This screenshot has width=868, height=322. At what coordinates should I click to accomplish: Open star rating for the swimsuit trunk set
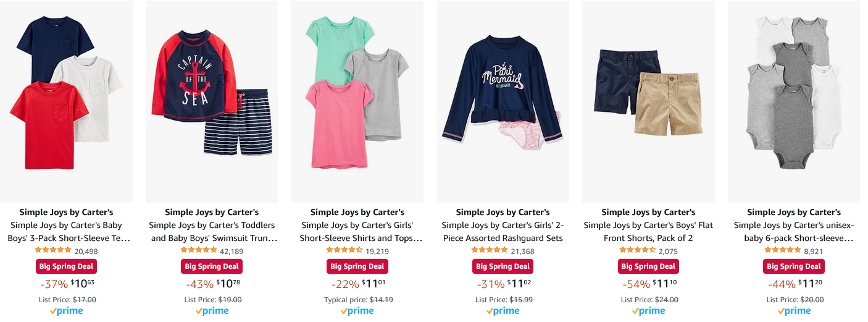point(199,250)
